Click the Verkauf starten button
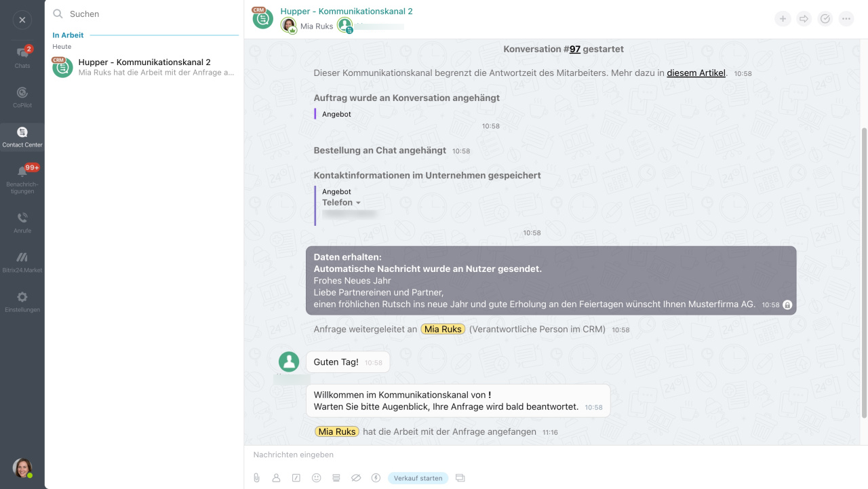The height and width of the screenshot is (489, 868). pyautogui.click(x=418, y=478)
